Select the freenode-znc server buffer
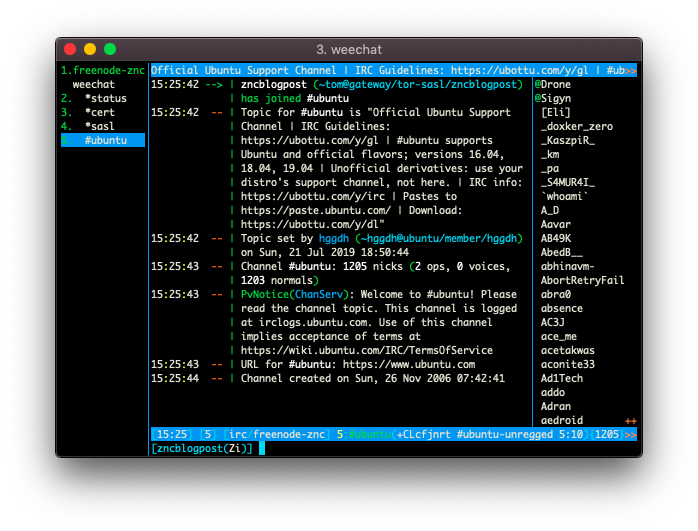The image size is (698, 531). click(103, 70)
